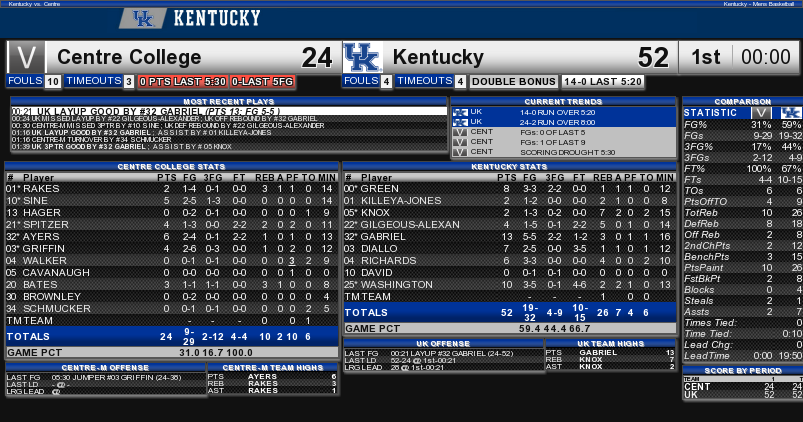Click the 1st period game clock display

tap(741, 57)
